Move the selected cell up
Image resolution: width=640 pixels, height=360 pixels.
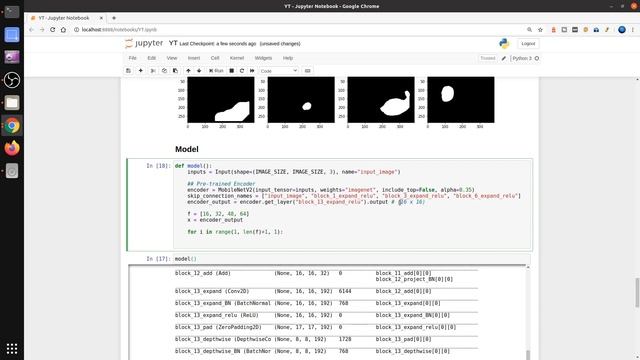pos(188,71)
